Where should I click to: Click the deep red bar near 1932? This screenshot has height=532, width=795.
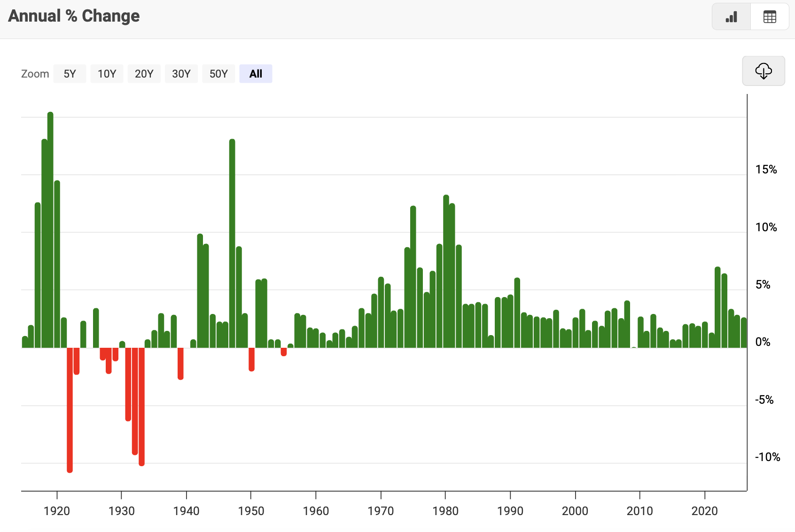click(135, 399)
